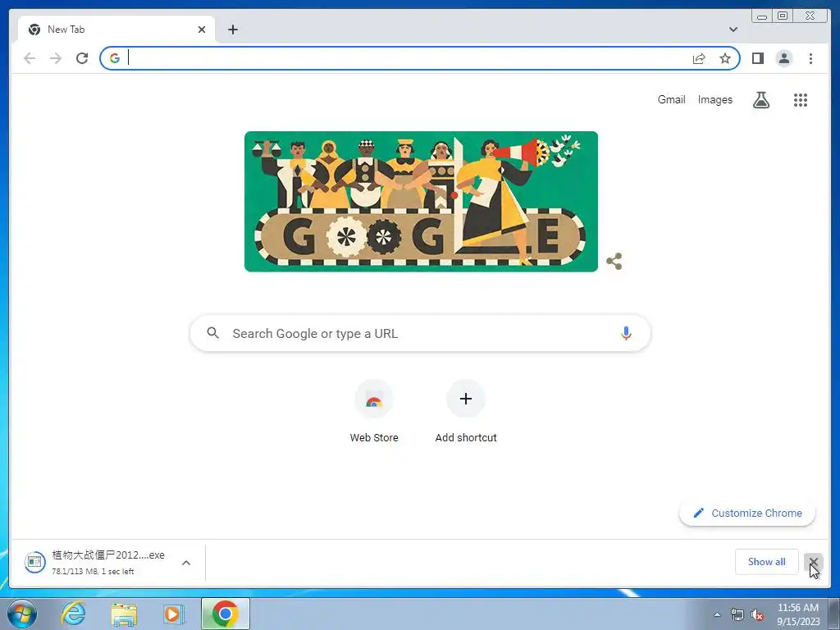Open Gmail link
The width and height of the screenshot is (840, 630).
(671, 99)
